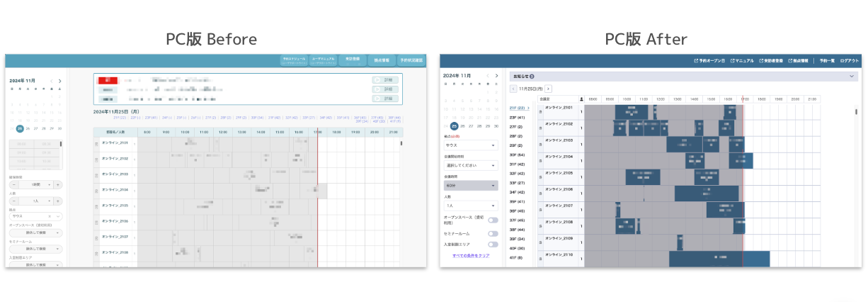Open 予約オープン日 link in After header
Image resolution: width=868 pixels, height=302 pixels.
710,61
